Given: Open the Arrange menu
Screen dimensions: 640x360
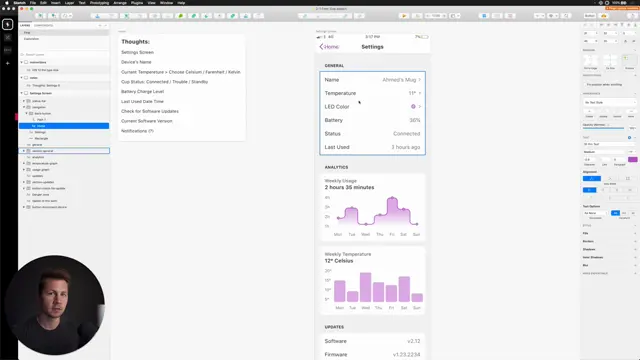Looking at the screenshot, I should (120, 3).
